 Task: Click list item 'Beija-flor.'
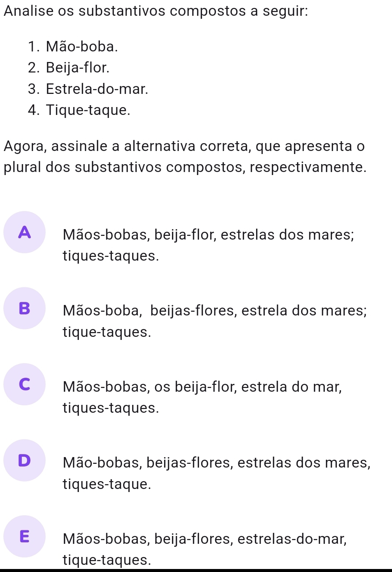[78, 68]
